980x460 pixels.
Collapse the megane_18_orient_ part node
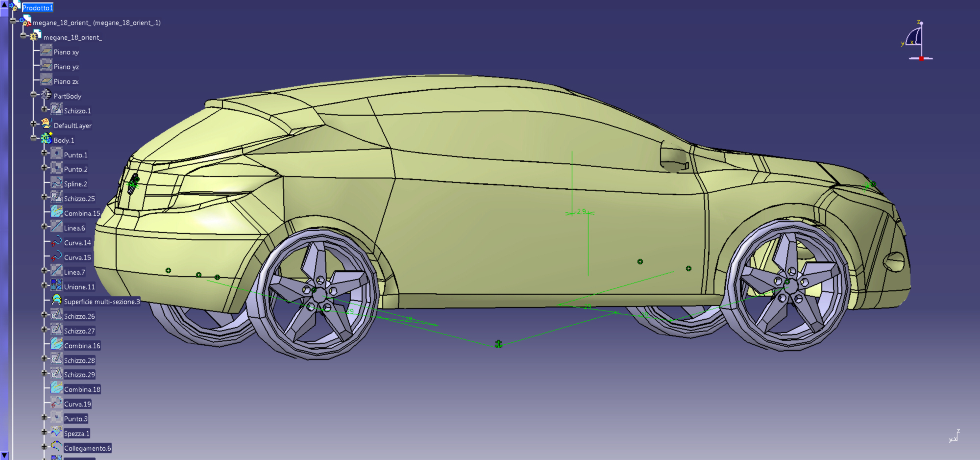23,36
